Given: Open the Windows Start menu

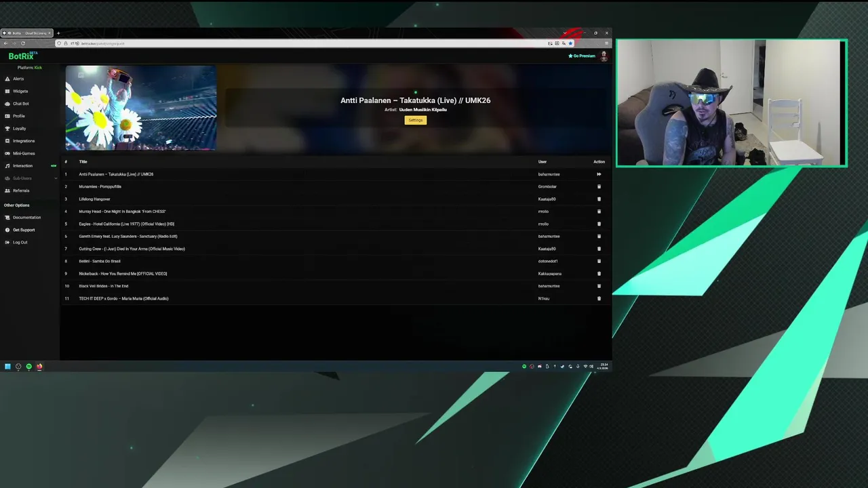Looking at the screenshot, I should [7, 367].
